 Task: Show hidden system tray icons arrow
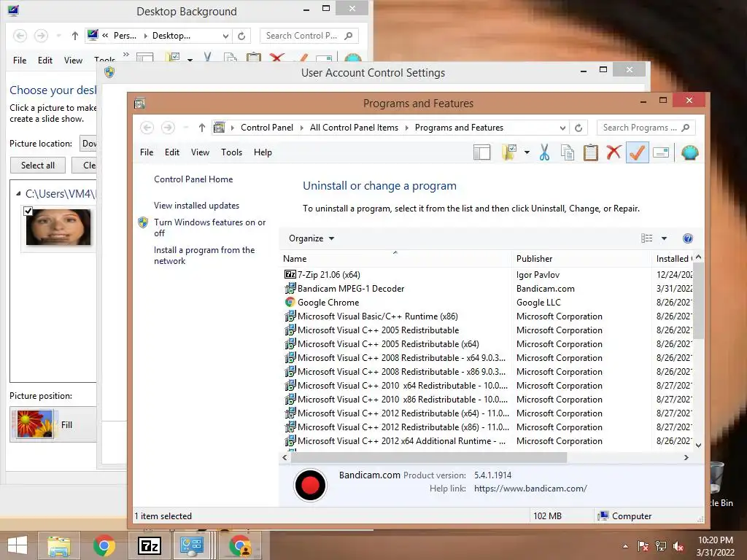pyautogui.click(x=625, y=546)
